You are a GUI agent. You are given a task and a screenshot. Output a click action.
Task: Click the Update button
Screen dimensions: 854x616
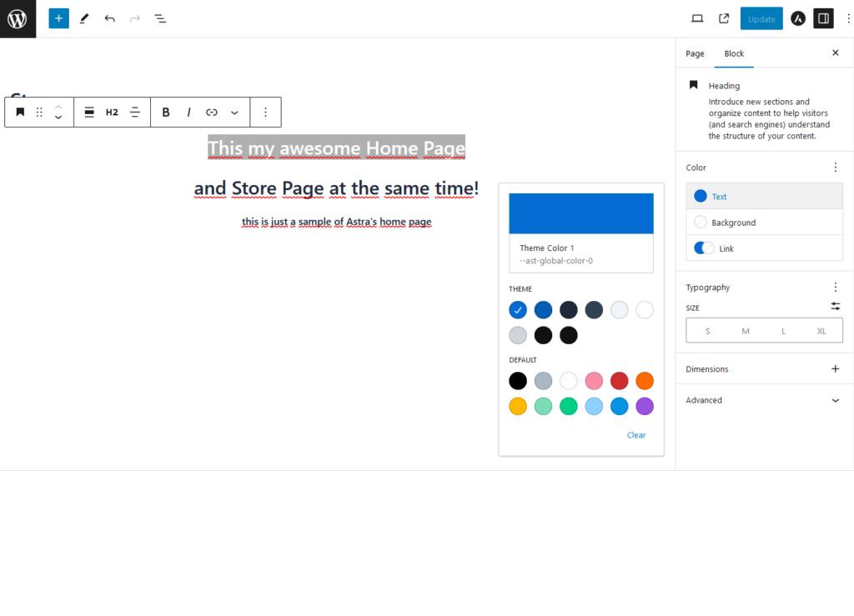click(761, 18)
